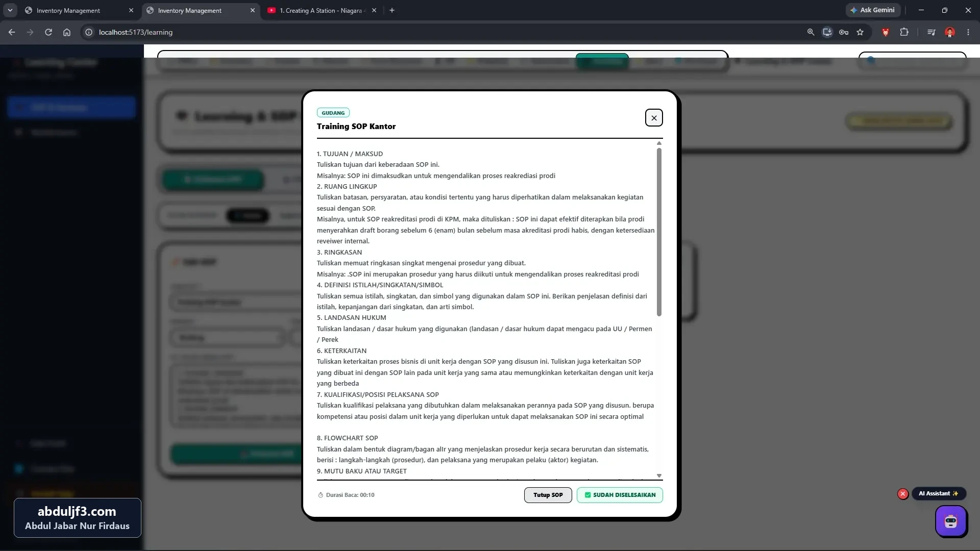
Task: Click the scroll-down arrow in SOP content
Action: [x=659, y=475]
